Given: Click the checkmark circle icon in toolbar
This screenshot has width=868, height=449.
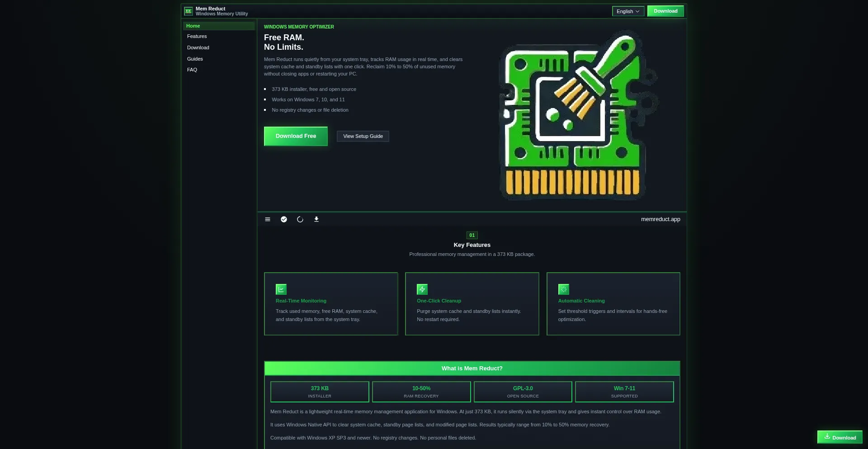Looking at the screenshot, I should (x=284, y=219).
